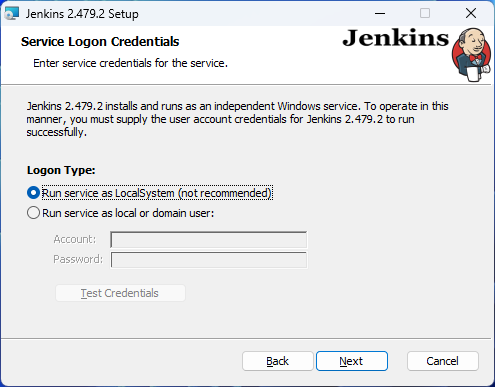
Task: Click the Password input field
Action: (209, 260)
